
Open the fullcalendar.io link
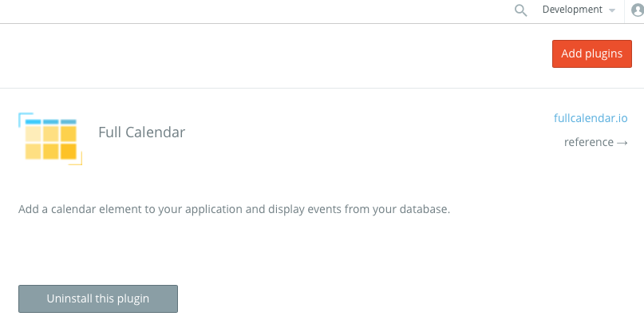click(591, 118)
